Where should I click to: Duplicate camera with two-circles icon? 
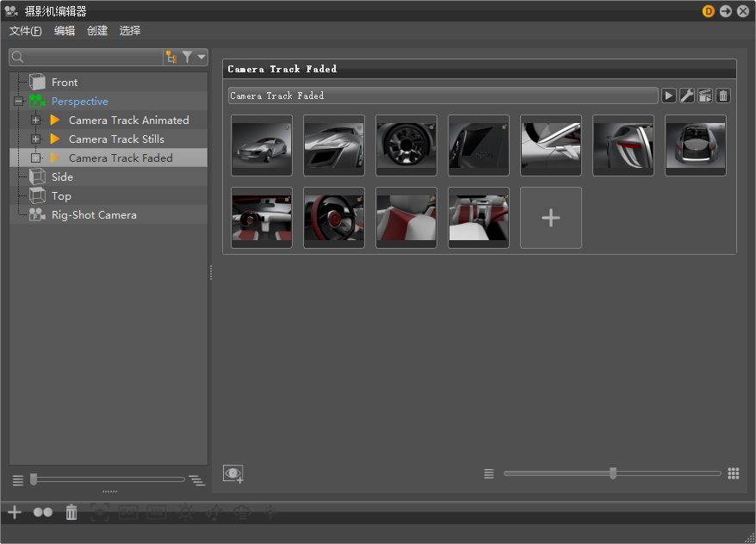click(x=43, y=512)
